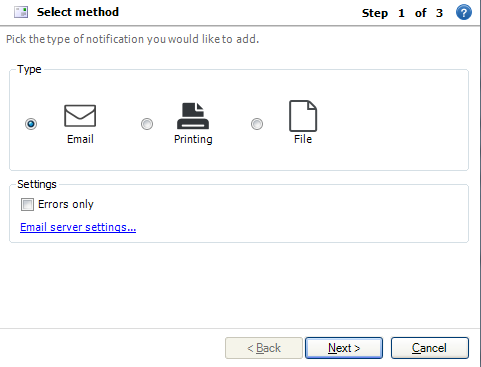Cancel the notification wizard
The image size is (481, 367).
coord(430,348)
